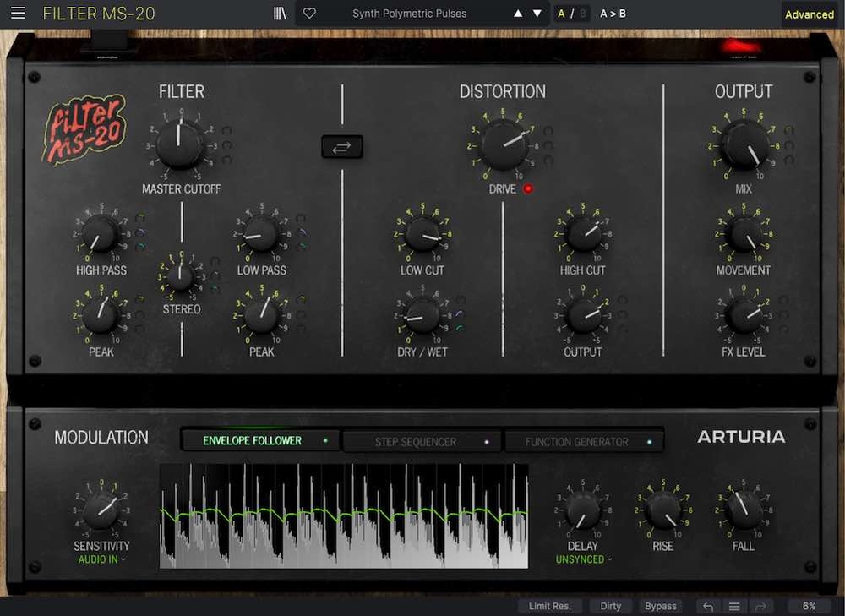Switch to the Envelope Follower tab
Viewport: 845px width, 616px height.
[x=253, y=440]
